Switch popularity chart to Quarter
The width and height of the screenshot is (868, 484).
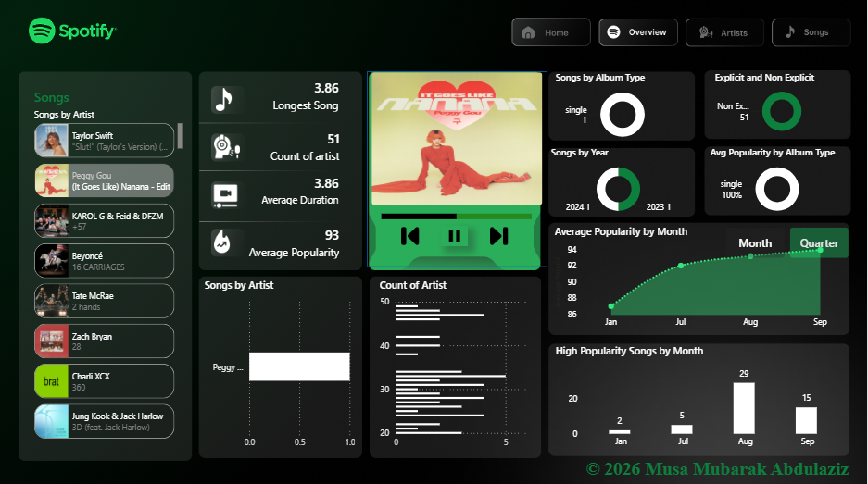click(819, 242)
